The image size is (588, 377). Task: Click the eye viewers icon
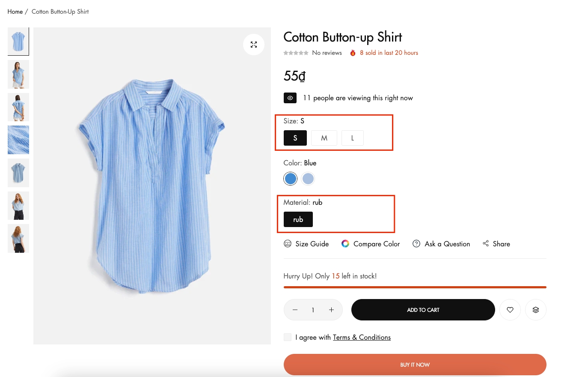290,98
